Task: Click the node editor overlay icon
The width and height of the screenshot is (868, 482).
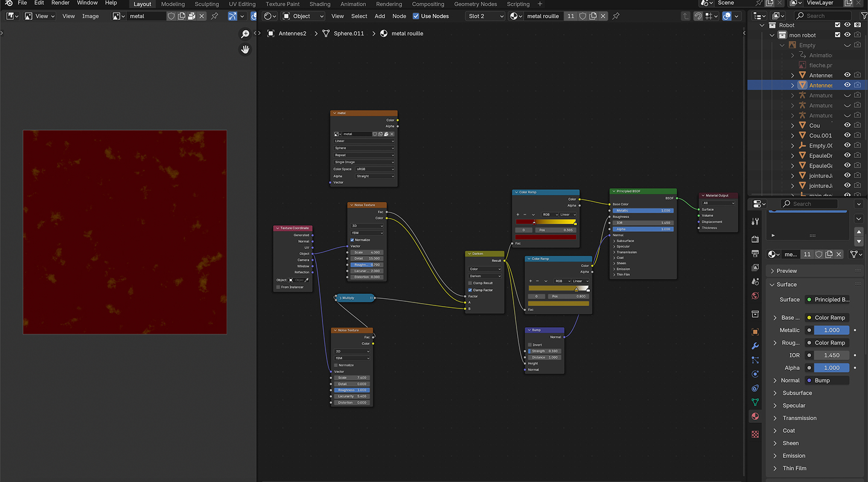Action: coord(727,16)
